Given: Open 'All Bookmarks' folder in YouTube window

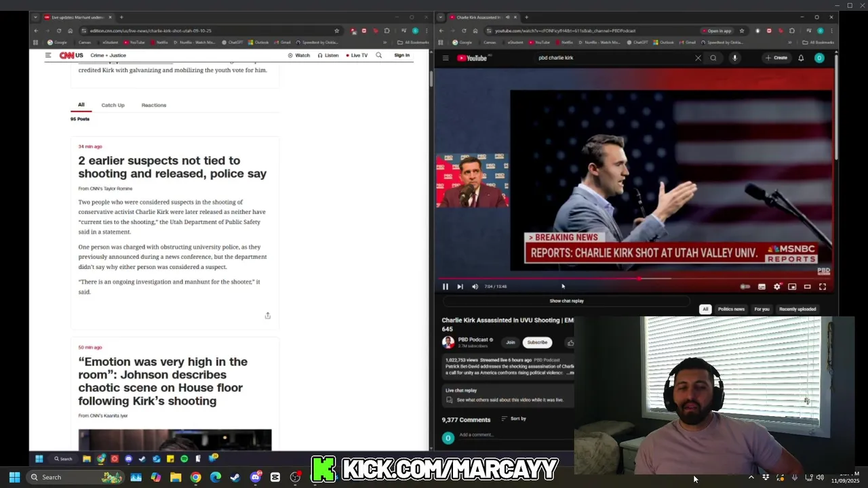Looking at the screenshot, I should (819, 43).
